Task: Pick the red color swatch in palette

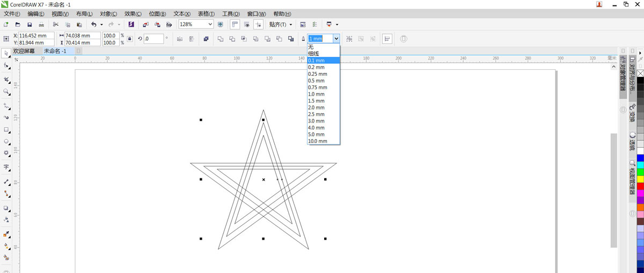Action: coord(640,185)
